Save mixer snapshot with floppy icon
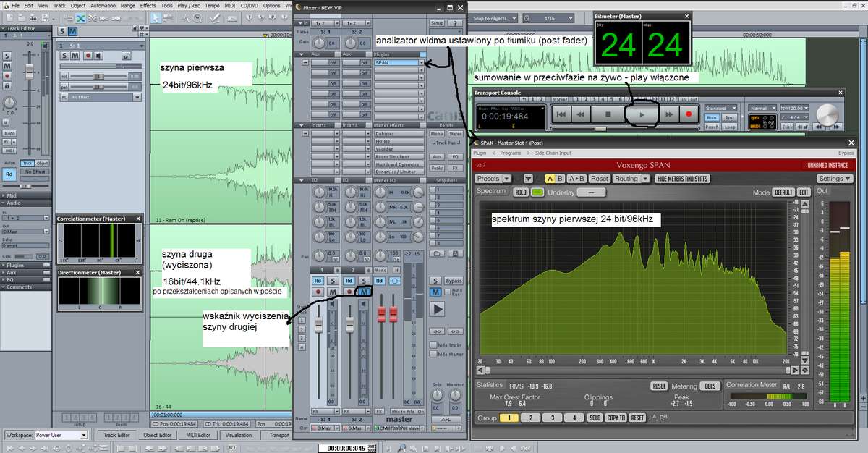This screenshot has width=868, height=453. pos(457,254)
